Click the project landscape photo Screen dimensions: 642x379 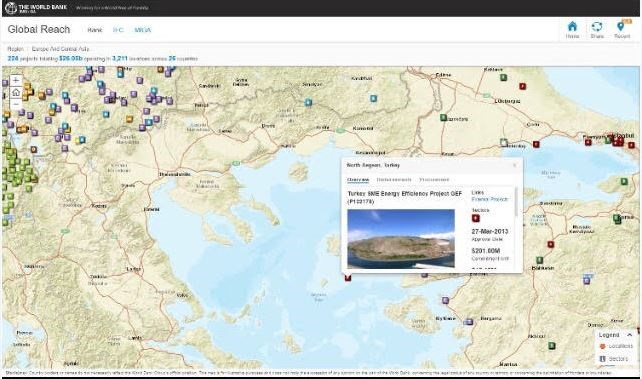401,239
